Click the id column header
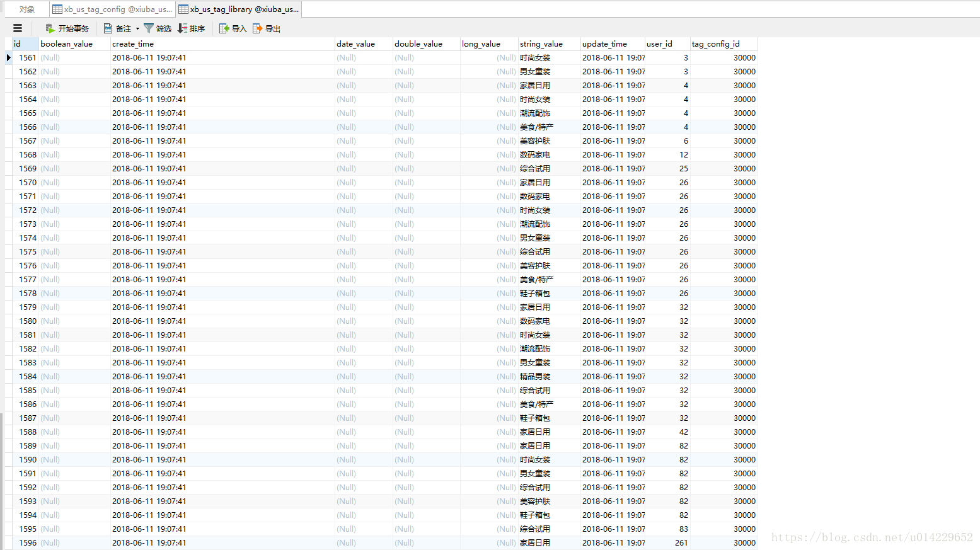The image size is (980, 550). [25, 44]
